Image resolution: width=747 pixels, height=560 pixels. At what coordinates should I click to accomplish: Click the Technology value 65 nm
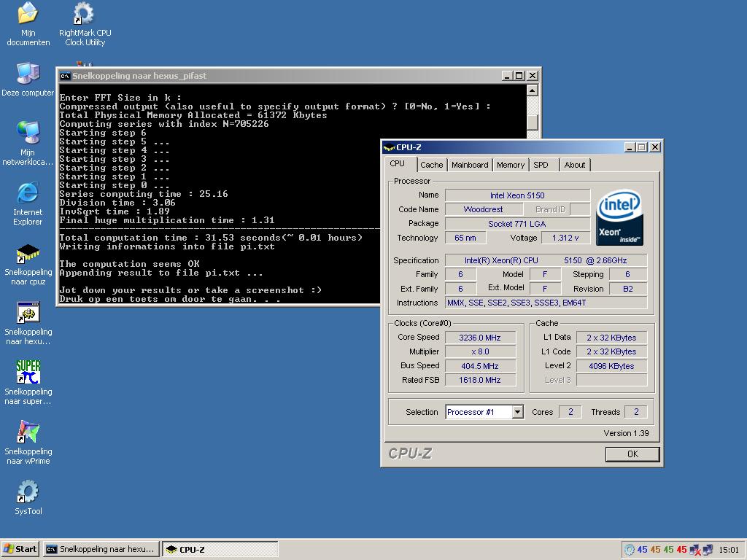[465, 238]
